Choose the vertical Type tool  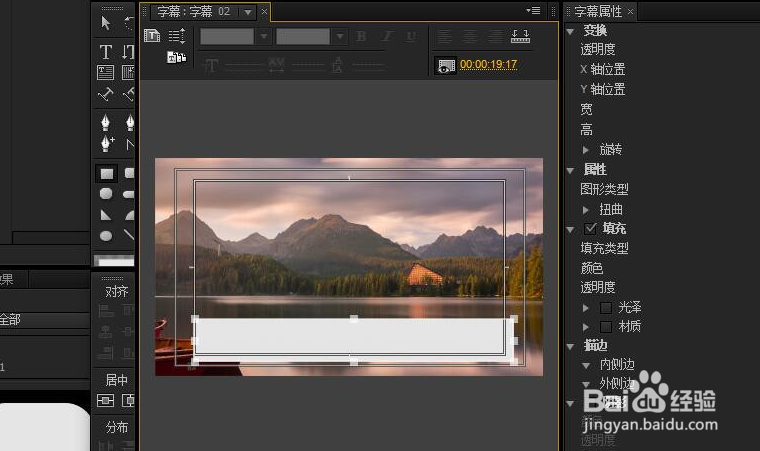[128, 52]
